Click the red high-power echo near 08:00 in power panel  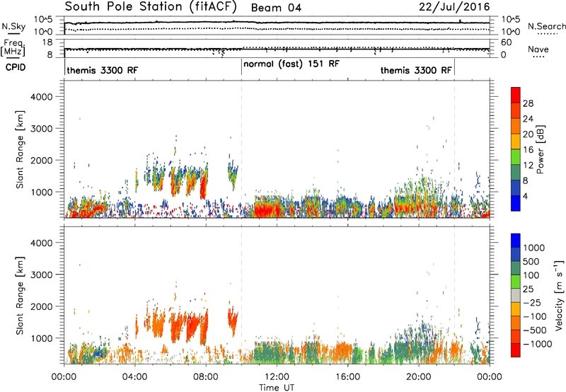pyautogui.click(x=204, y=185)
